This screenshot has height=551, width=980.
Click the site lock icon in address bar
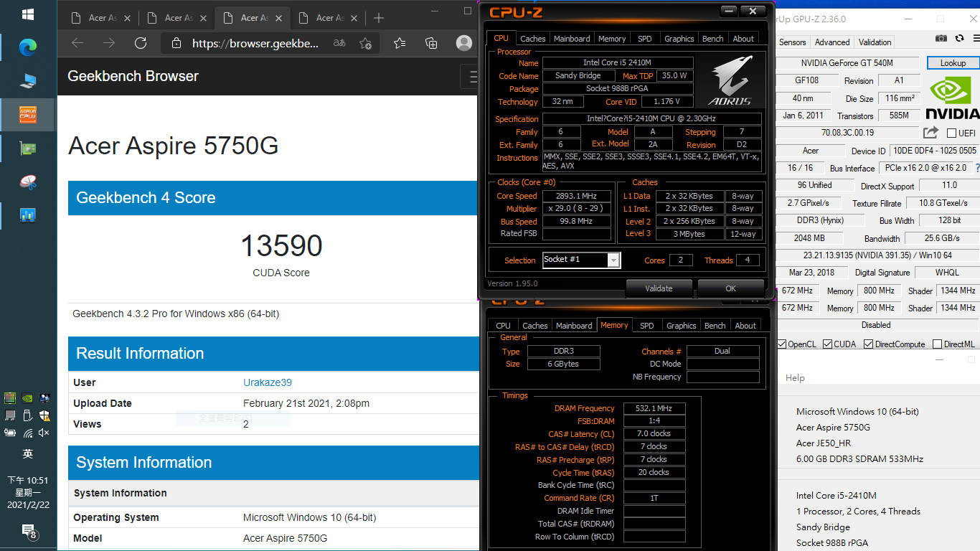pos(176,44)
